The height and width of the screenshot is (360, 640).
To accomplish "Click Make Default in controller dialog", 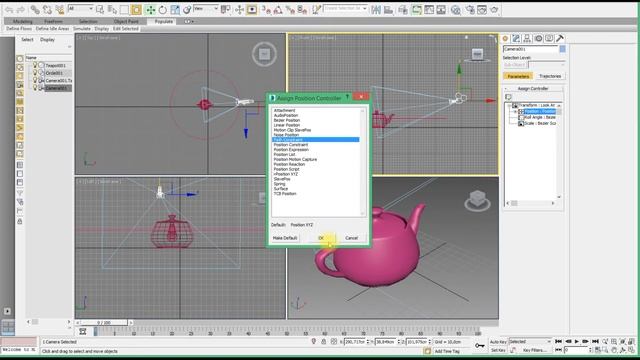I will pyautogui.click(x=285, y=238).
